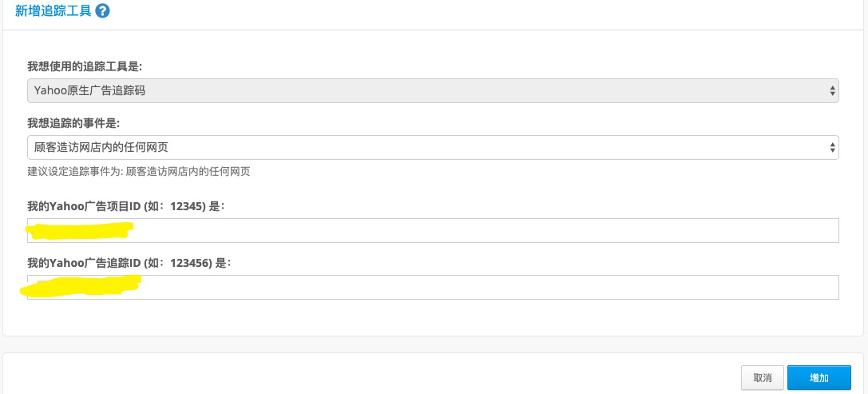Open the Yahoo原生广告追踪码 tool dropdown
The height and width of the screenshot is (394, 868).
pyautogui.click(x=433, y=90)
